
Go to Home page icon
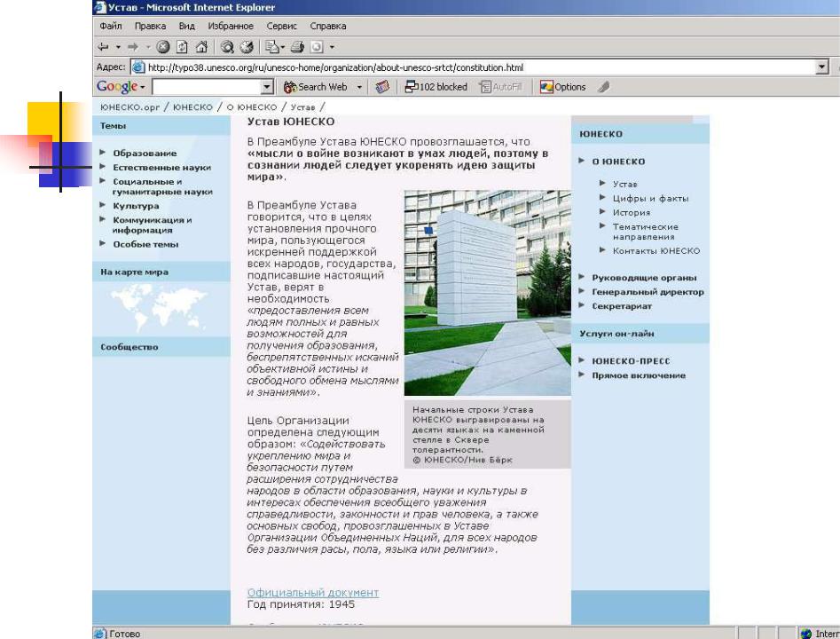201,47
